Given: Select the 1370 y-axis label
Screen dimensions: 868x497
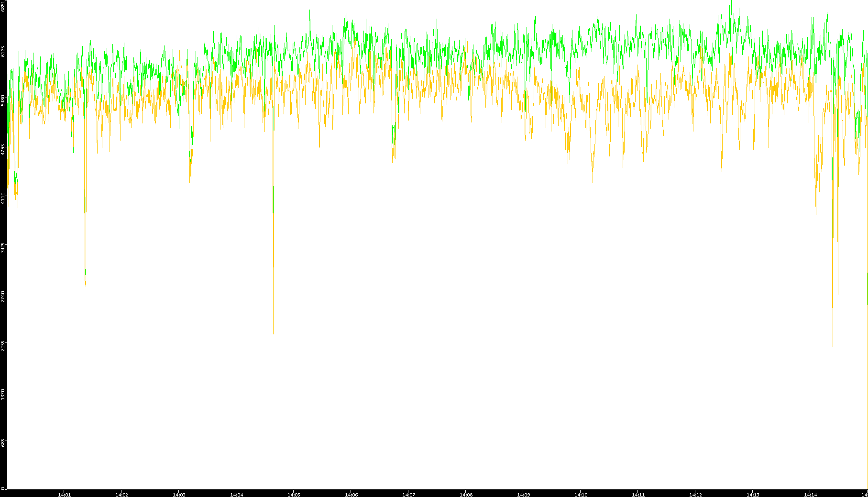Looking at the screenshot, I should [3, 395].
